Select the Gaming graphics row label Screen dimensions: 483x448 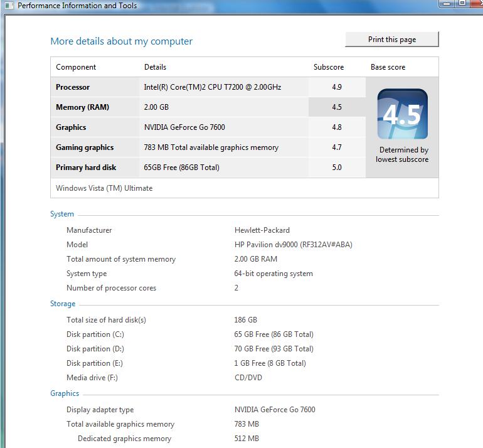pos(85,147)
